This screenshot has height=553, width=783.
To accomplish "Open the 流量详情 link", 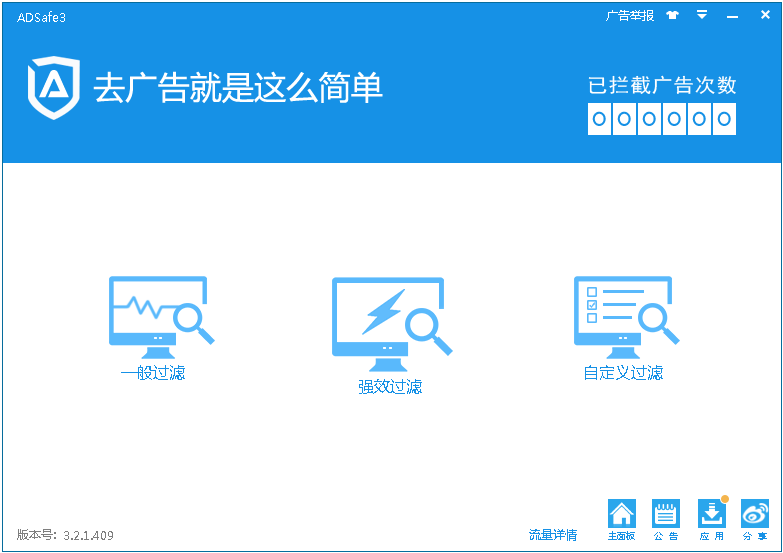I will (553, 535).
